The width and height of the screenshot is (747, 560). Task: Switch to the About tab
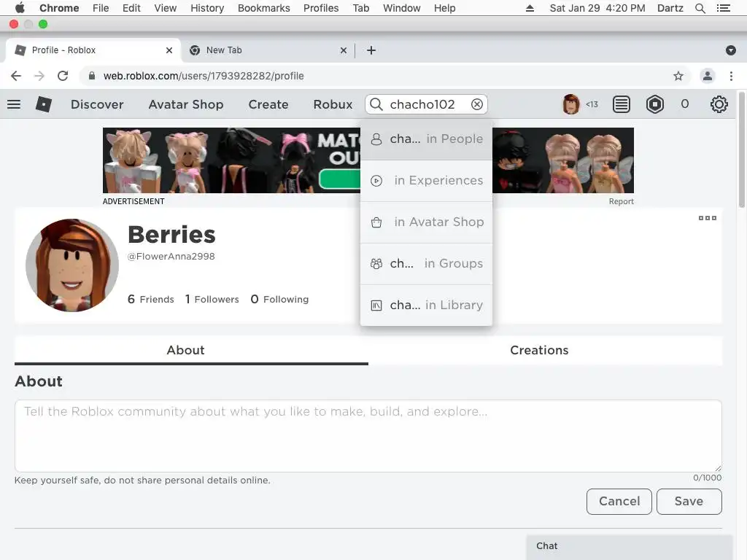click(191, 351)
